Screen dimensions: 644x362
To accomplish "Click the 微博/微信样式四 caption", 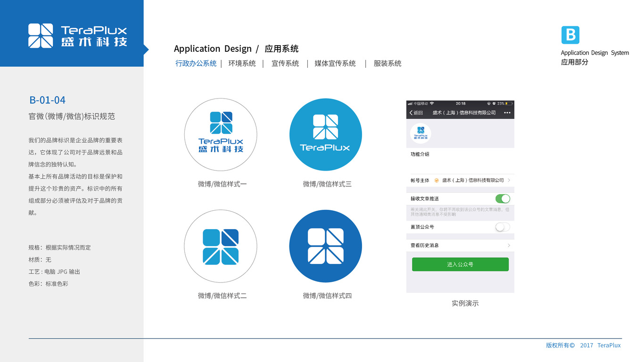I will [327, 296].
